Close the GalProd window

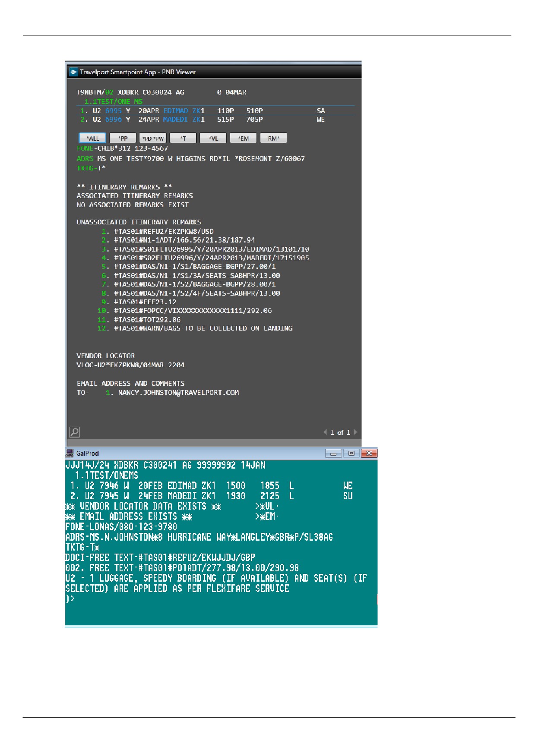[369, 453]
